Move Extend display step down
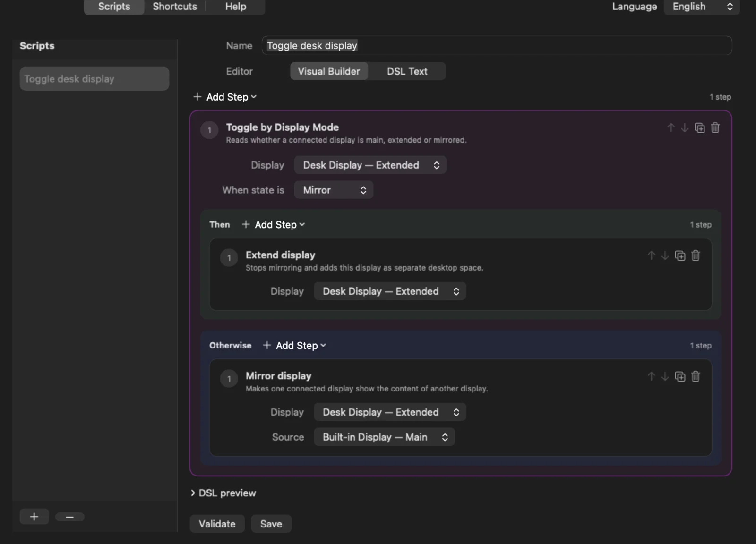Viewport: 756px width, 544px height. [665, 255]
